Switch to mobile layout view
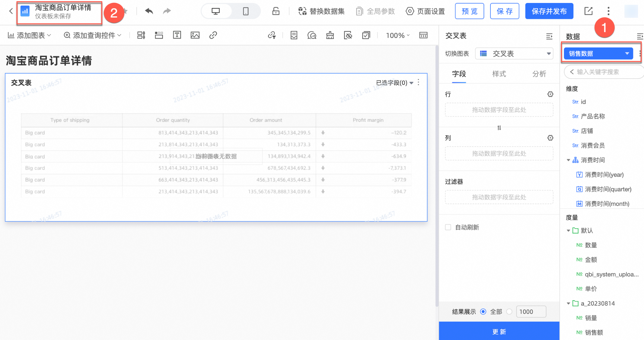This screenshot has height=340, width=644. (246, 11)
